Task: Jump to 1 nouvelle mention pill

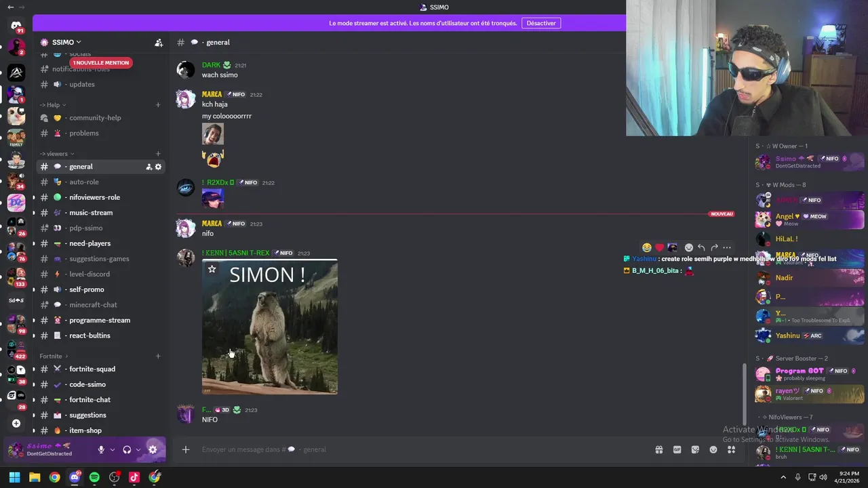Action: (100, 62)
